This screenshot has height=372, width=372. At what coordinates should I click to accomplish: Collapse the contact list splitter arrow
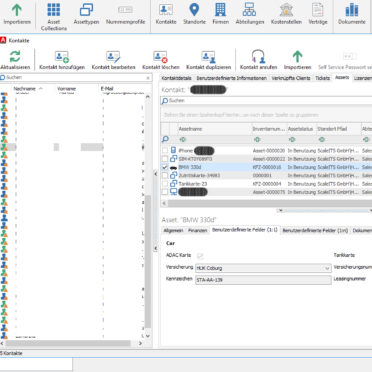(155, 174)
